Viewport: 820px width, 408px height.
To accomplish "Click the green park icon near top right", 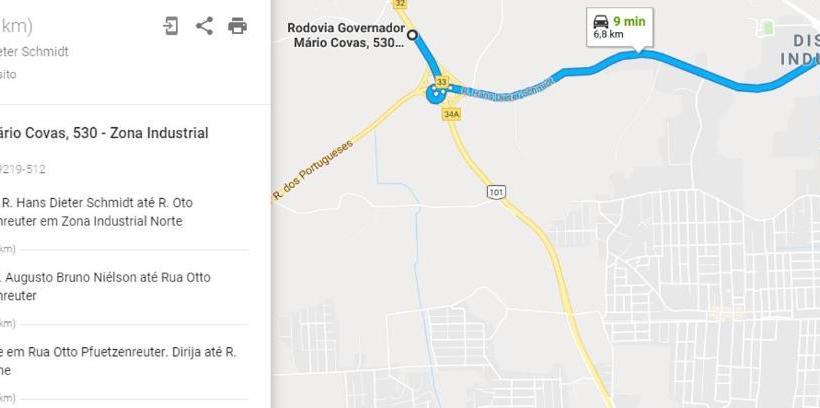I will tap(768, 27).
